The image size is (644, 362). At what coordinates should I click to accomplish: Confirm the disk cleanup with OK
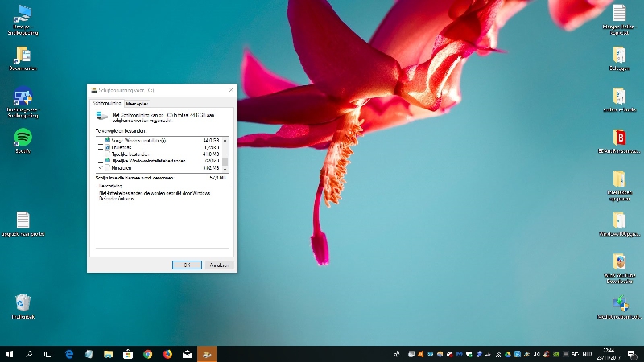click(x=187, y=265)
